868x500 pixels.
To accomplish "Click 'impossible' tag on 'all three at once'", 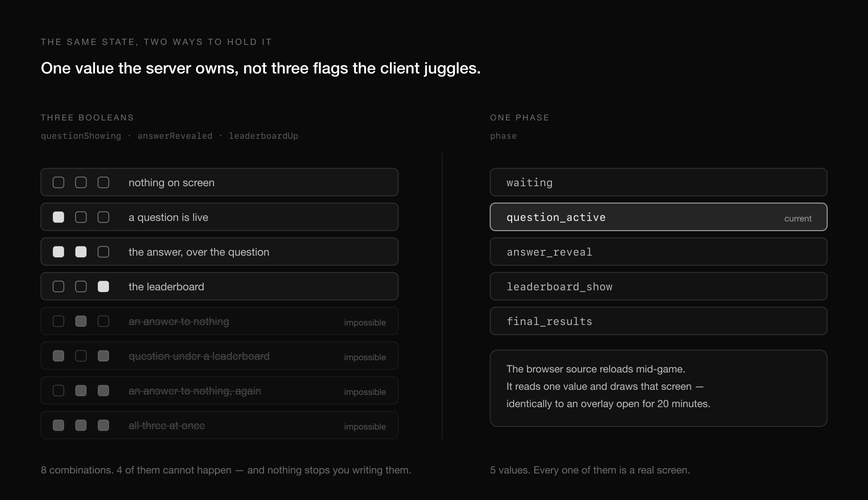I will click(365, 427).
